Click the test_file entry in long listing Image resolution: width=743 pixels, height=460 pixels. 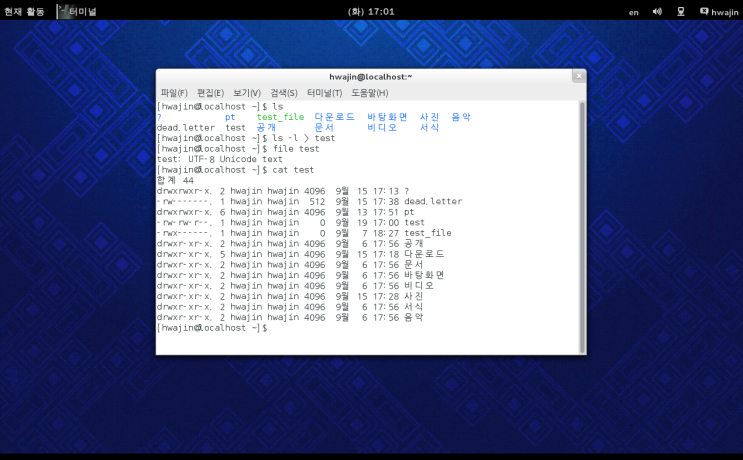click(x=428, y=233)
